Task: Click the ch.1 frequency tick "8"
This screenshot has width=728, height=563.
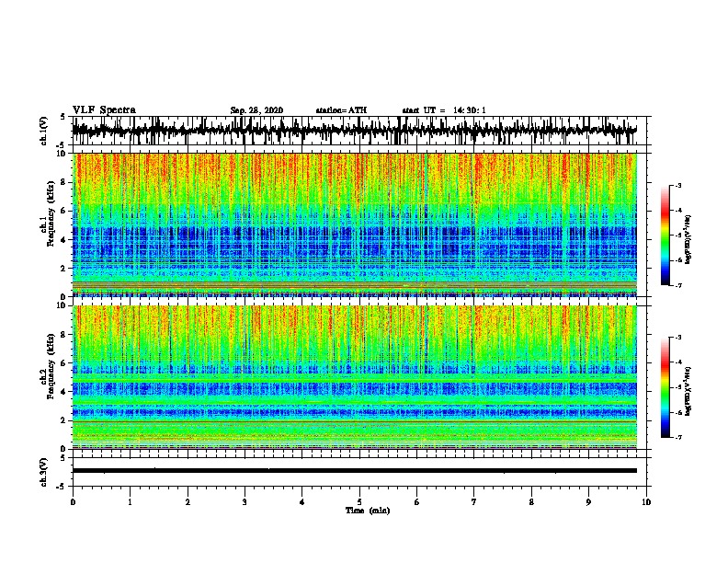Action: [63, 182]
